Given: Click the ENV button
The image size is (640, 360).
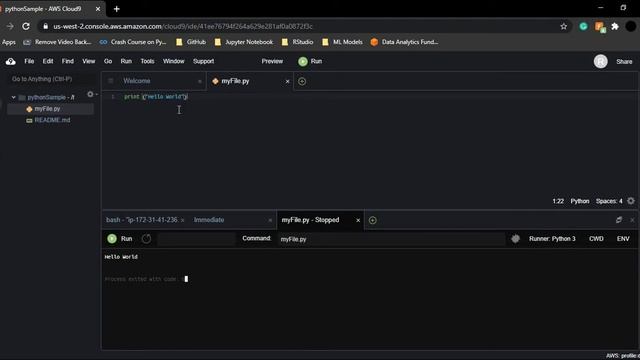Looking at the screenshot, I should click(623, 238).
